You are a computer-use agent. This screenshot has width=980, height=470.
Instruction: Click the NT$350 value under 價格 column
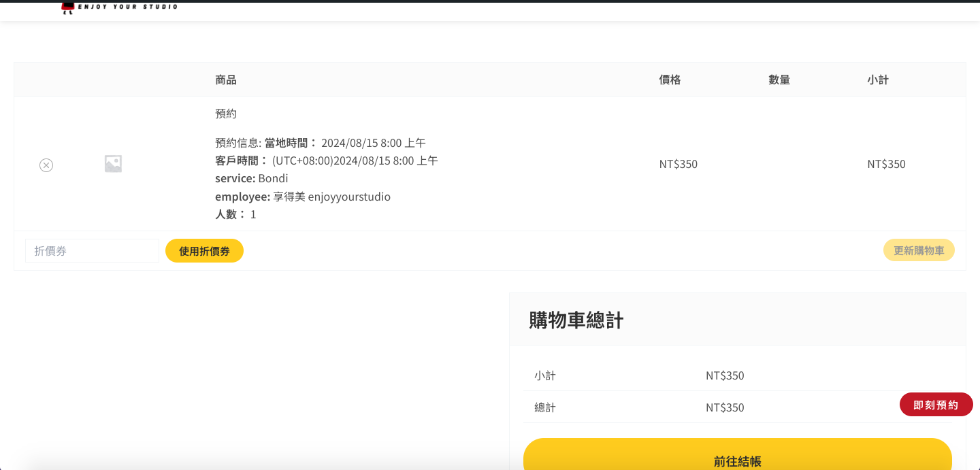678,164
